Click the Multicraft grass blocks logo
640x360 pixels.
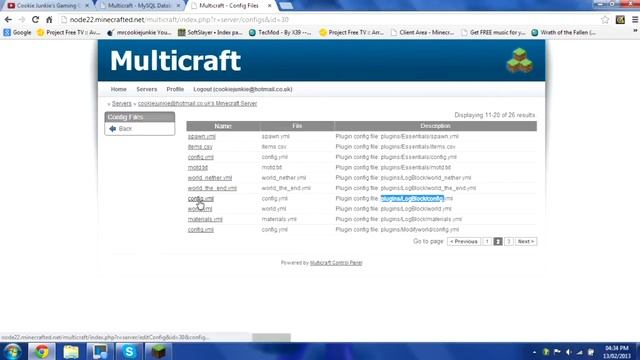point(520,60)
